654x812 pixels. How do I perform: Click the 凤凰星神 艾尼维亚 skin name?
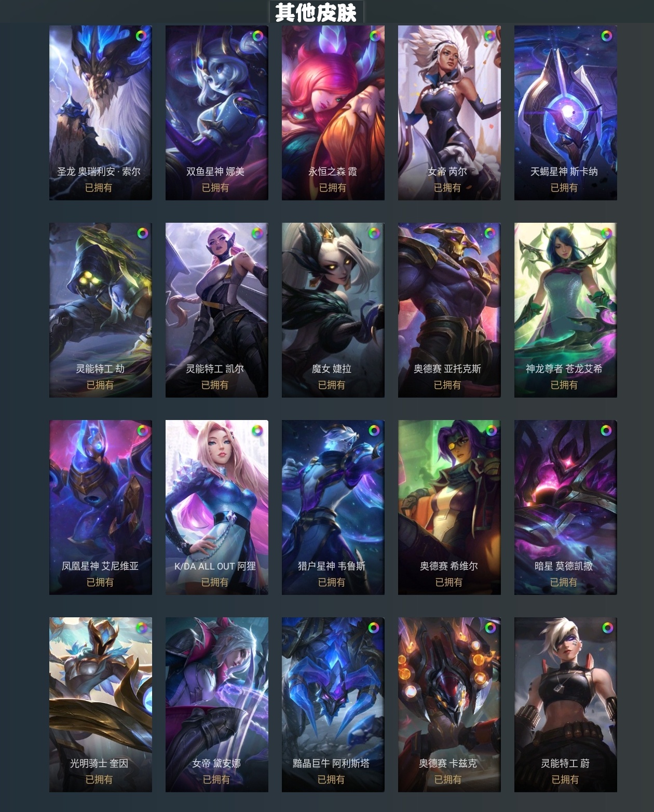100,566
